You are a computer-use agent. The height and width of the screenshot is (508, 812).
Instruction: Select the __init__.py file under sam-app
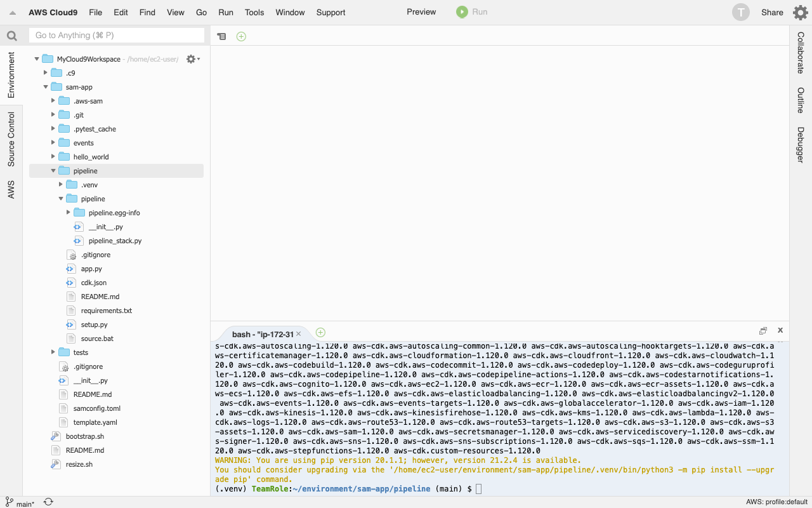click(x=90, y=380)
